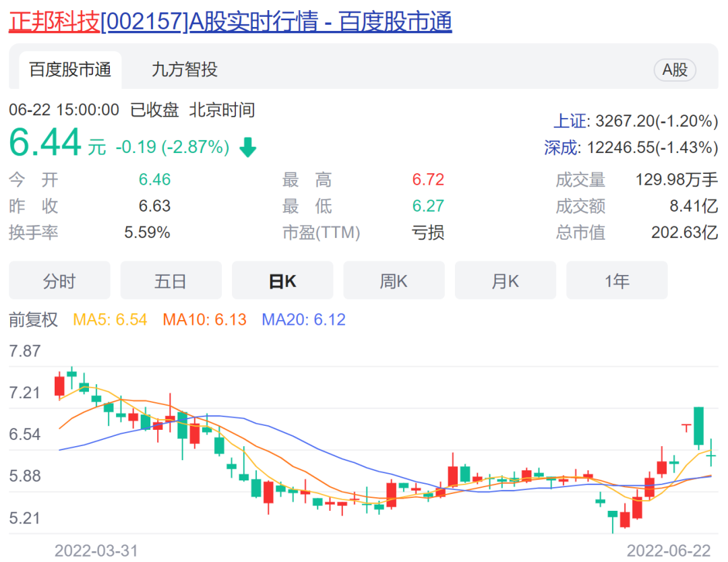Open the 深成 index link

click(x=561, y=148)
